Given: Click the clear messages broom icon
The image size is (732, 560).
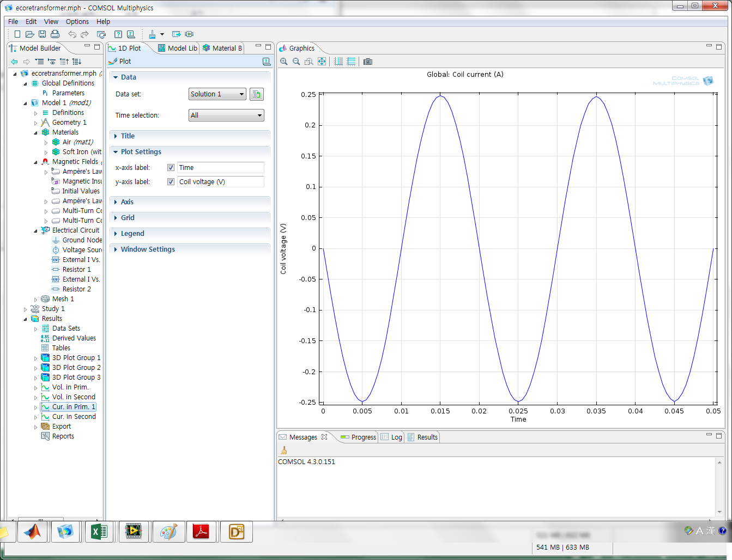Looking at the screenshot, I should pyautogui.click(x=283, y=451).
